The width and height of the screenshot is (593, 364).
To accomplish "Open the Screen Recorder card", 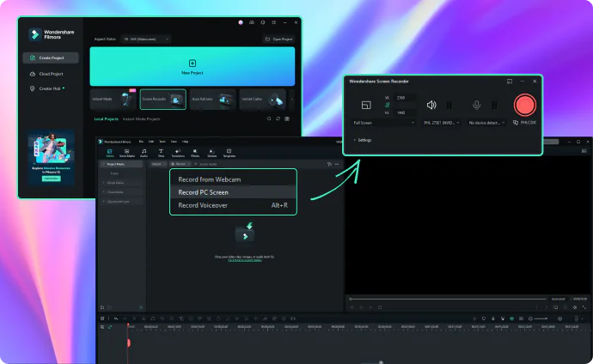I will coord(163,100).
